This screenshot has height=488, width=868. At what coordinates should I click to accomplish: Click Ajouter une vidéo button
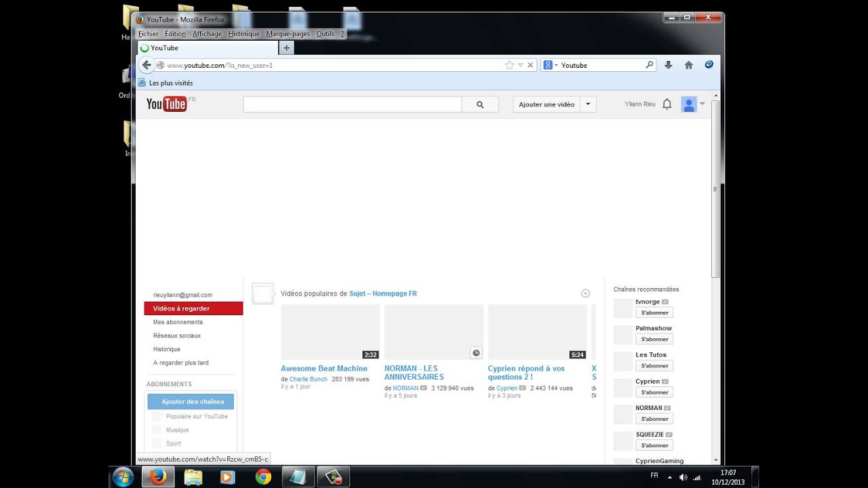[547, 104]
